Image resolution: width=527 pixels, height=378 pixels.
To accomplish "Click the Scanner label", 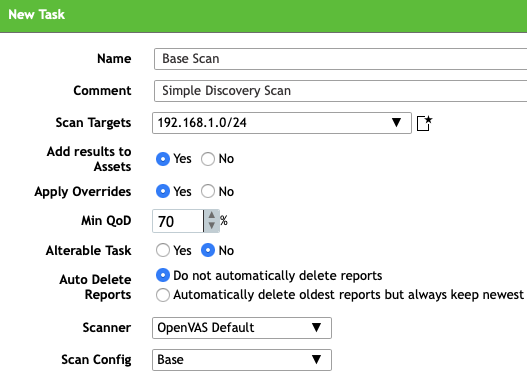I will pos(107,328).
